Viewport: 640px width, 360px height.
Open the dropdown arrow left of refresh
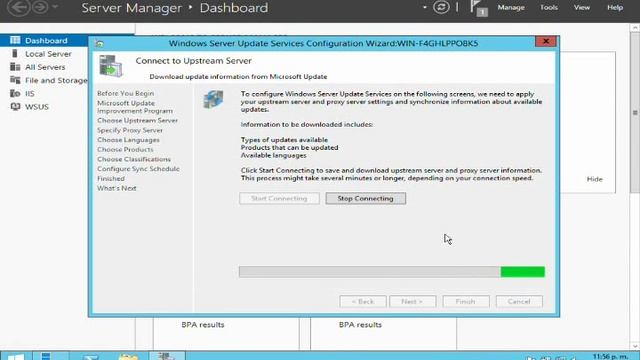coord(425,7)
